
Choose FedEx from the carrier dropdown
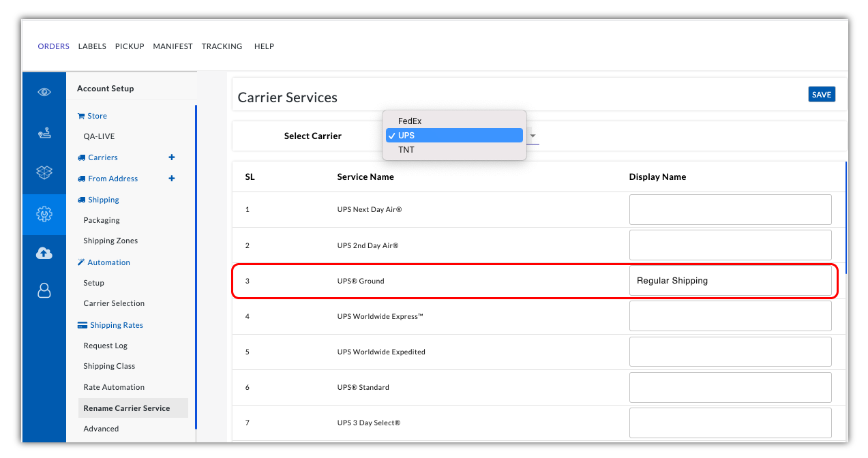[454, 121]
